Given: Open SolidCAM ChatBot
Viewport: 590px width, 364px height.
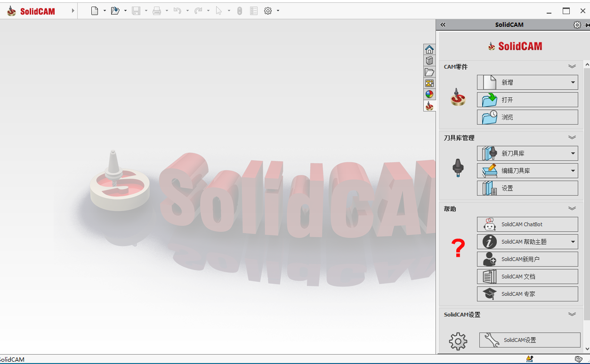Looking at the screenshot, I should tap(527, 224).
